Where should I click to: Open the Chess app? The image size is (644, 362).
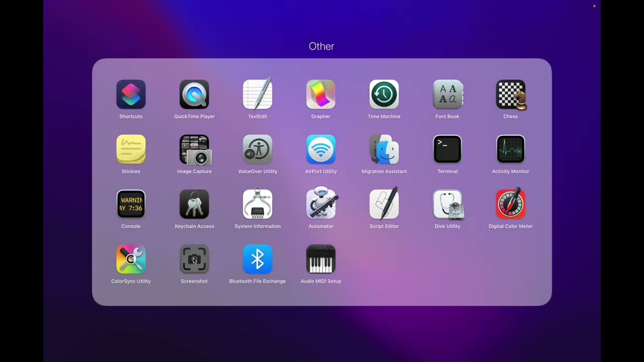tap(511, 95)
